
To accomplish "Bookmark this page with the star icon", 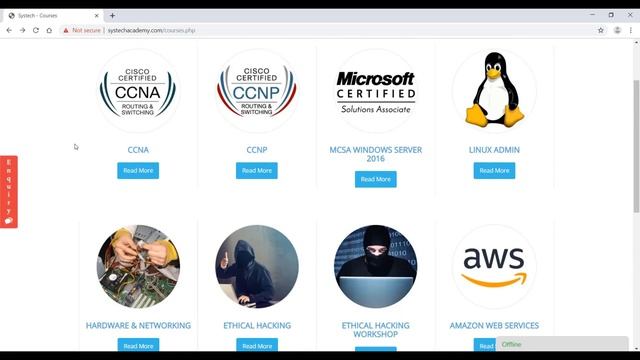I will pyautogui.click(x=601, y=30).
